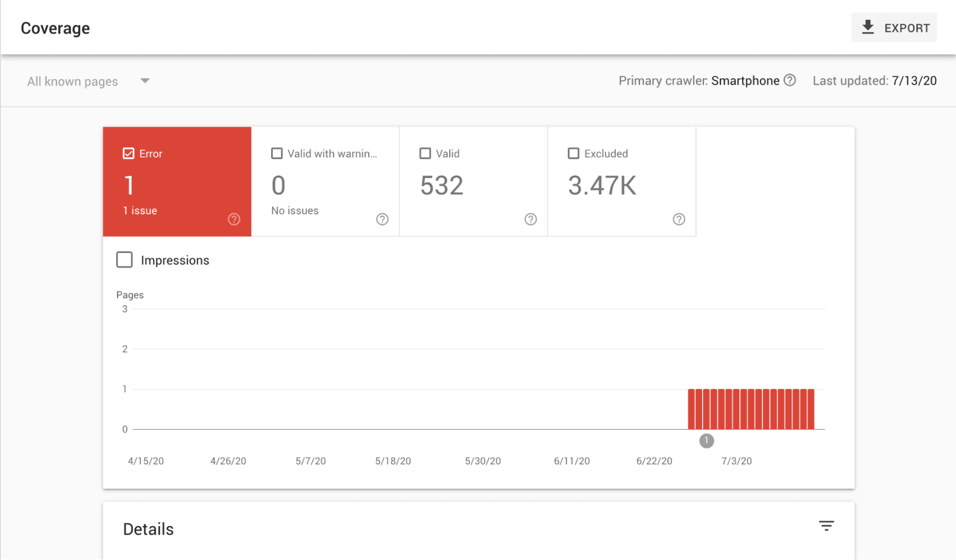Screen dimensions: 956x560
Task: Click the Valid with warnings help icon
Action: click(382, 219)
